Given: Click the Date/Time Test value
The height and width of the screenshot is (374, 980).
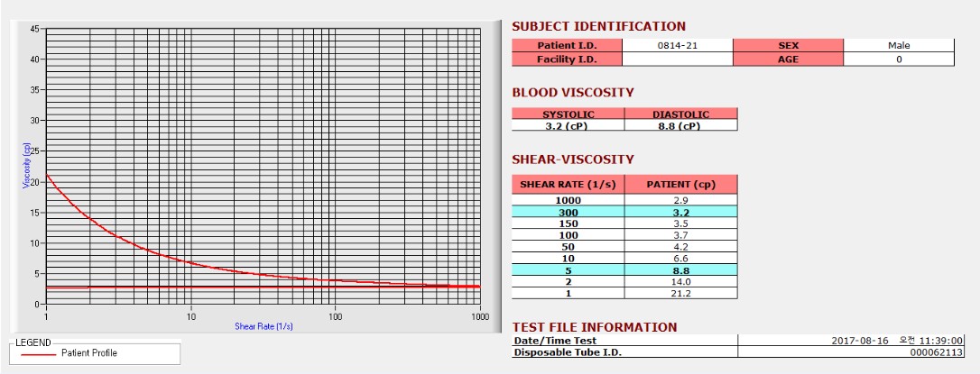Looking at the screenshot, I should coord(851,341).
